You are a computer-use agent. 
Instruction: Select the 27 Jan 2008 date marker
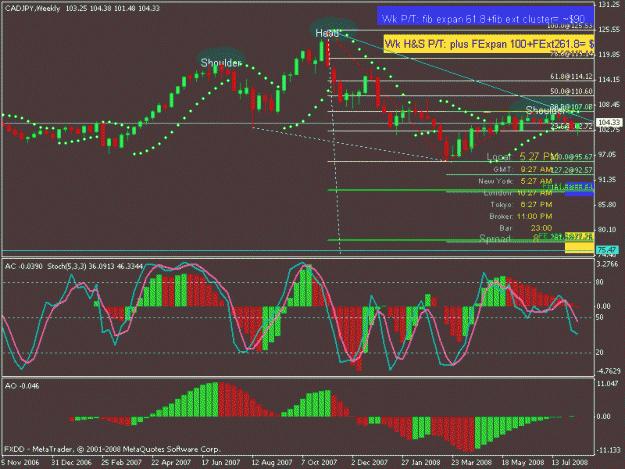pos(421,463)
